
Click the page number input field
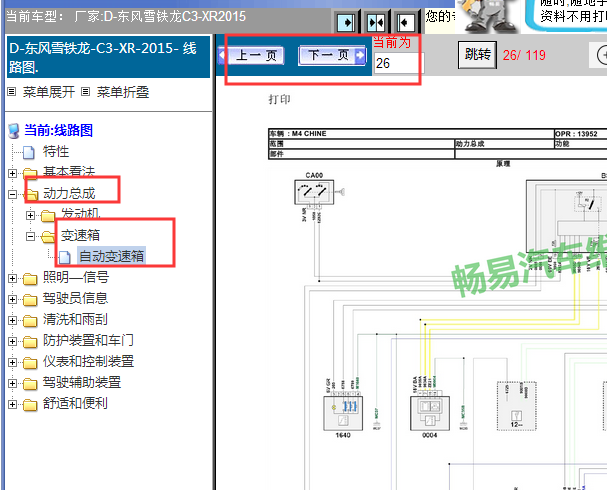click(399, 63)
